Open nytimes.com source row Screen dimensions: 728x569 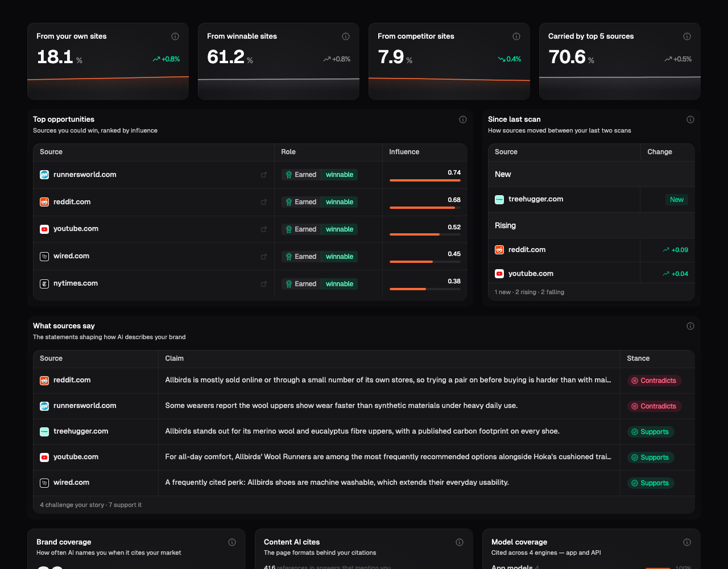tap(250, 284)
